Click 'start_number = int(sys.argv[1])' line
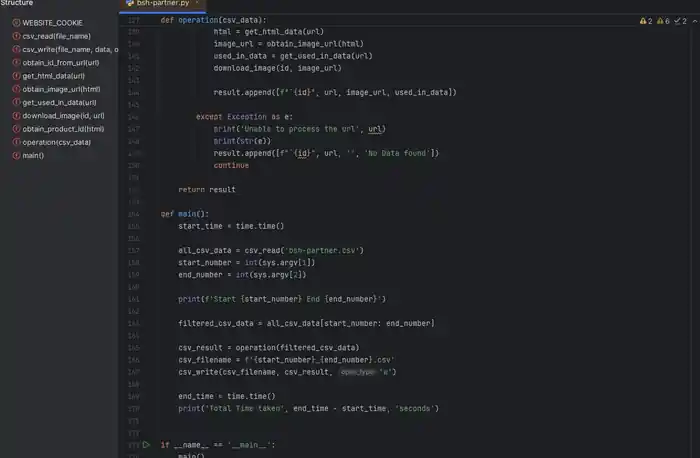700x458 pixels. click(246, 262)
